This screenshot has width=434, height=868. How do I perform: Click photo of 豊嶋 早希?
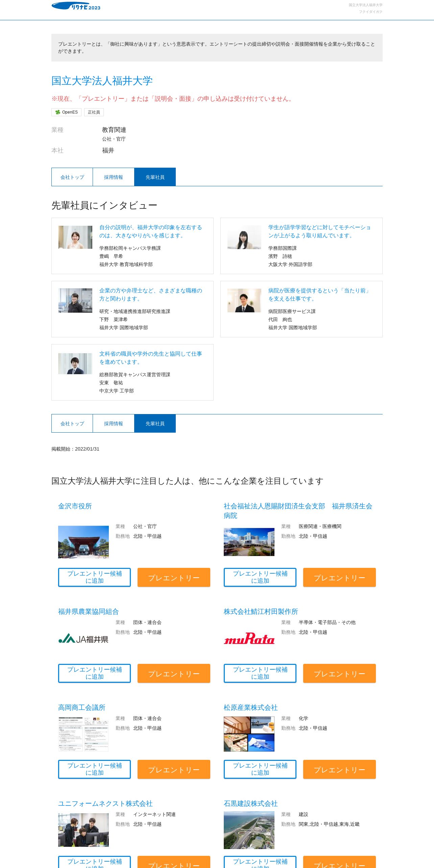[x=75, y=237]
